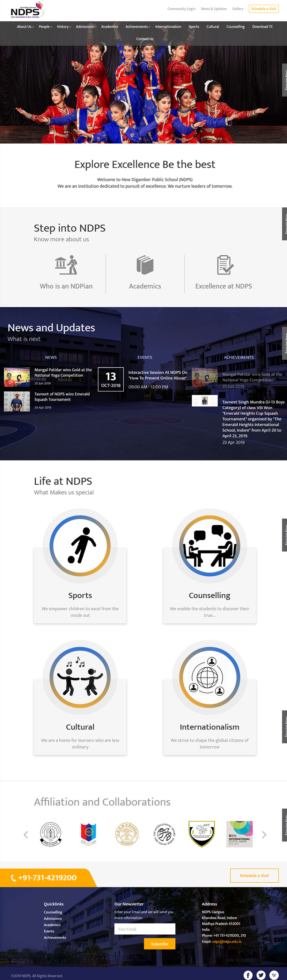
Task: Follow the Admissions quicklink in footer
Action: (x=53, y=918)
